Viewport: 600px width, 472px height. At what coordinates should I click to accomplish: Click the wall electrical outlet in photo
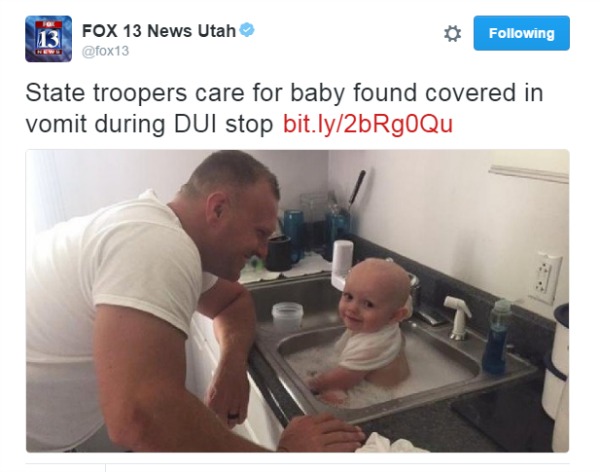(545, 278)
